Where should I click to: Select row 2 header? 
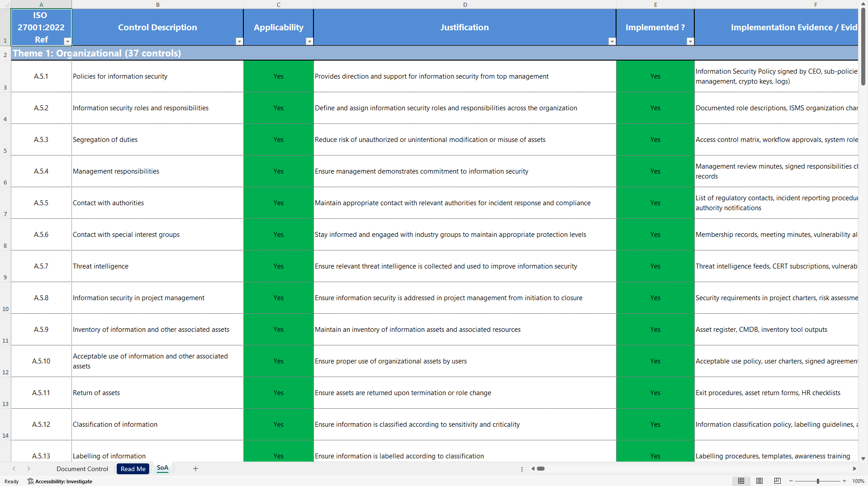5,53
